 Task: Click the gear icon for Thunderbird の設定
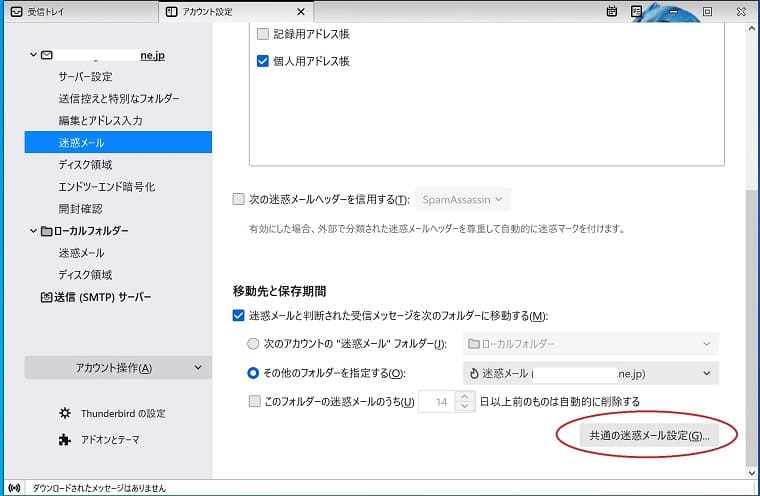pos(65,413)
